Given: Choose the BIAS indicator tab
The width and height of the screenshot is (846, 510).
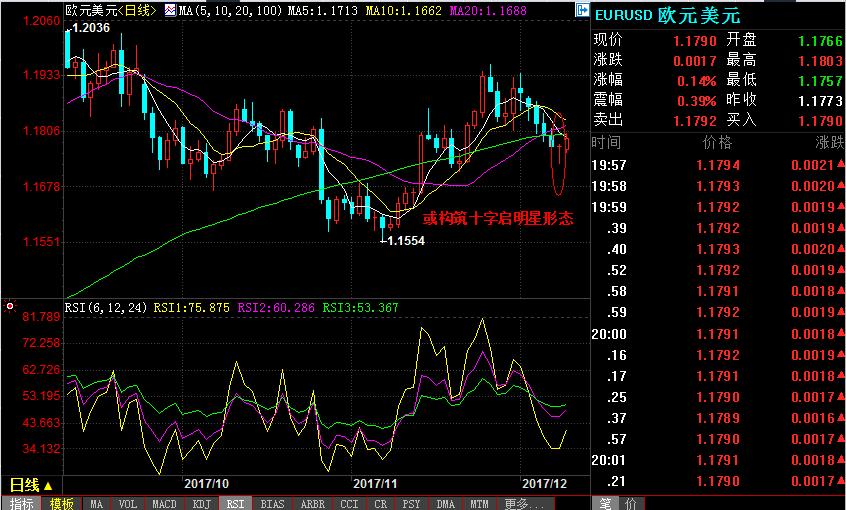Looking at the screenshot, I should 272,503.
